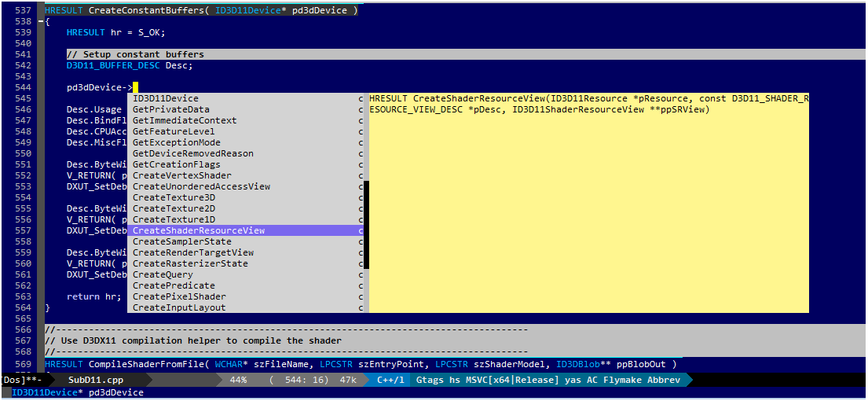The height and width of the screenshot is (401, 868).
Task: Click comment Use D3DX11 compilation helper
Action: click(x=192, y=340)
